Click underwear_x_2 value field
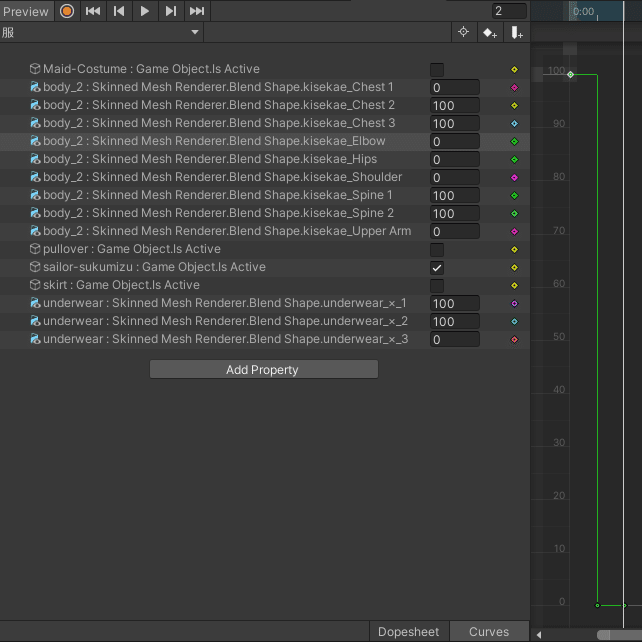This screenshot has height=642, width=642. click(x=454, y=322)
